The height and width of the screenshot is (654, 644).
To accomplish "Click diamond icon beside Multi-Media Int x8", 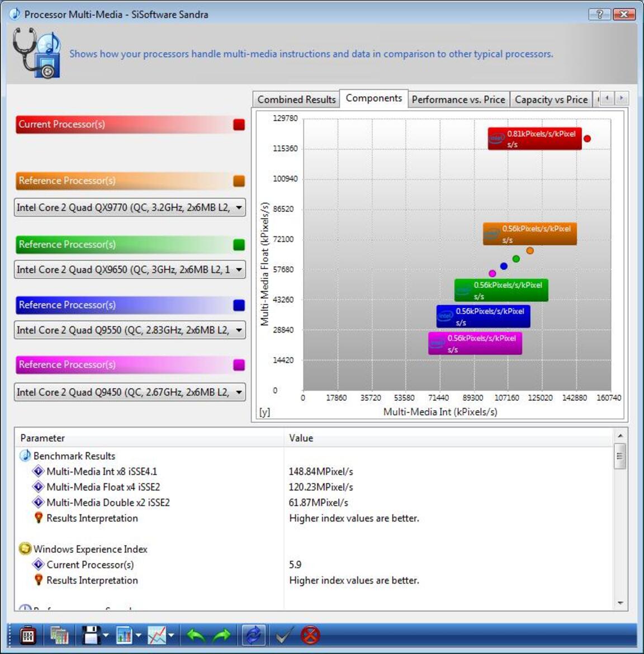I will 38,471.
